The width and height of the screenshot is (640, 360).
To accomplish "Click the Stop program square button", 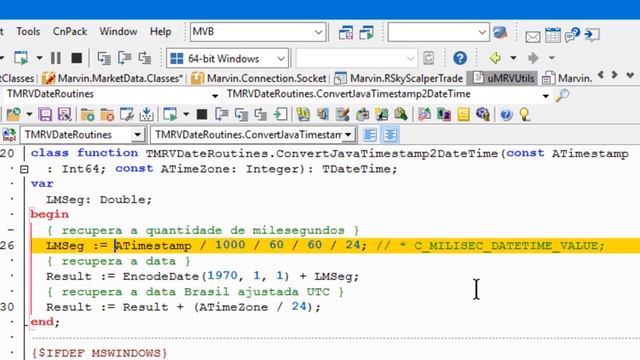I will (76, 58).
